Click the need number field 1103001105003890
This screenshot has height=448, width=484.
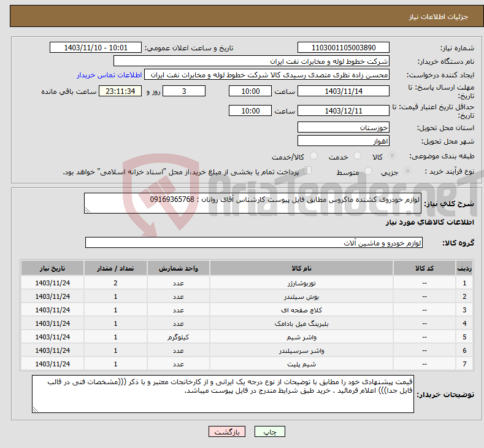[x=344, y=47]
